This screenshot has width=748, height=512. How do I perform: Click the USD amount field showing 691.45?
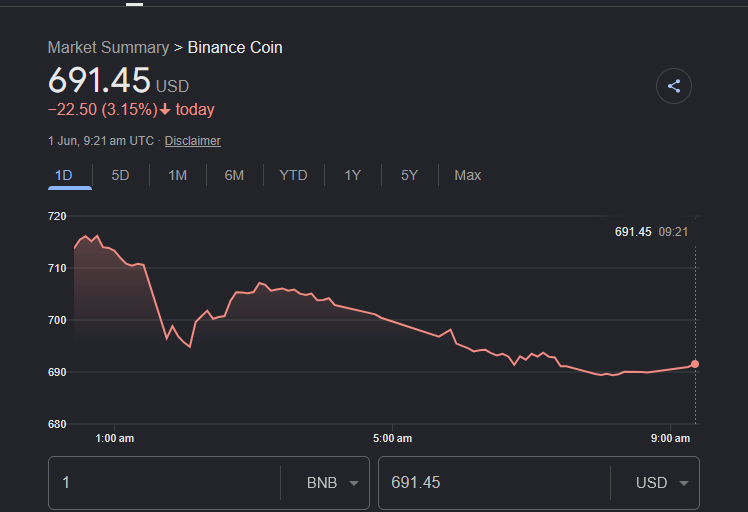click(494, 483)
